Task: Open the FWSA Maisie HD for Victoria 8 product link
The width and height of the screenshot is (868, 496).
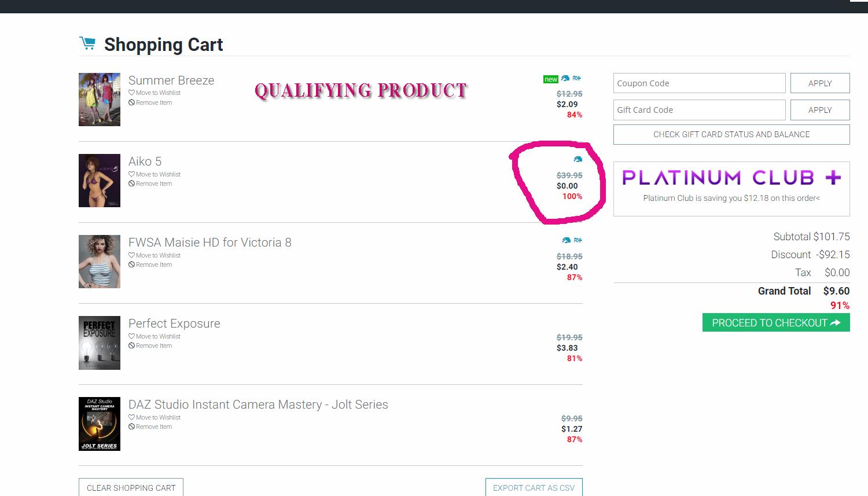Action: [209, 243]
